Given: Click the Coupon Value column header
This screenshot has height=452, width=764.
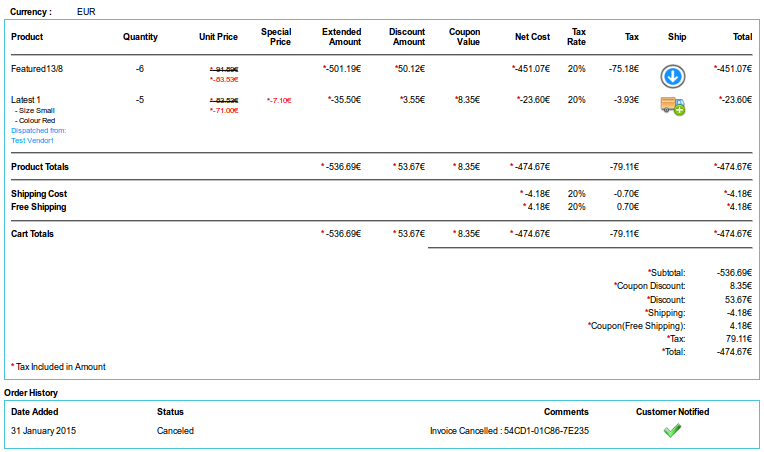Looking at the screenshot, I should pyautogui.click(x=464, y=37).
